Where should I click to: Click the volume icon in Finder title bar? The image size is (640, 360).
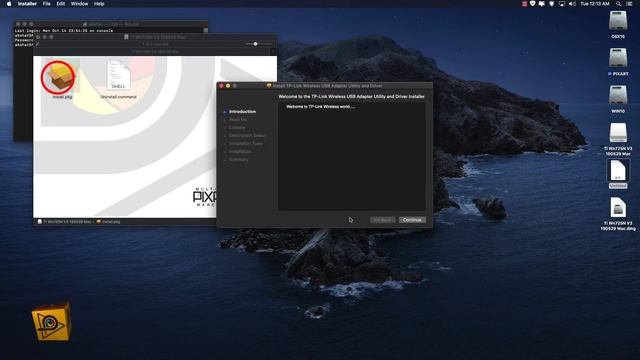click(127, 37)
